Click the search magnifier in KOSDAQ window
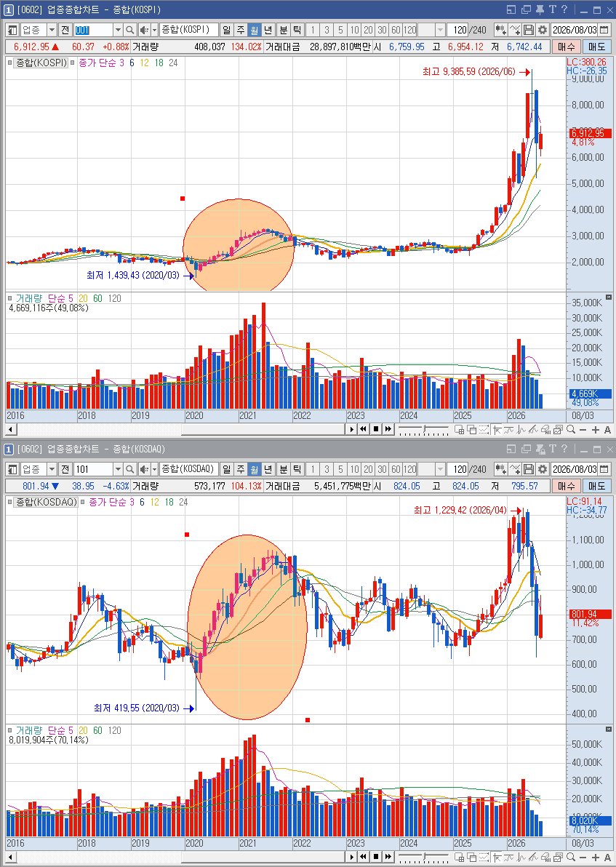Screen dimensions: 616x867 pyautogui.click(x=130, y=469)
